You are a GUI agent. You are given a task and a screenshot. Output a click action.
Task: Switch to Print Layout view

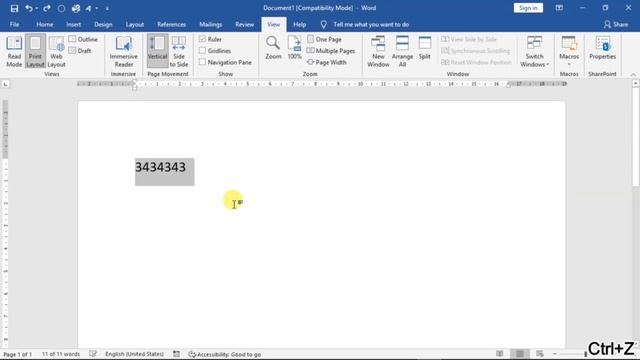point(35,51)
